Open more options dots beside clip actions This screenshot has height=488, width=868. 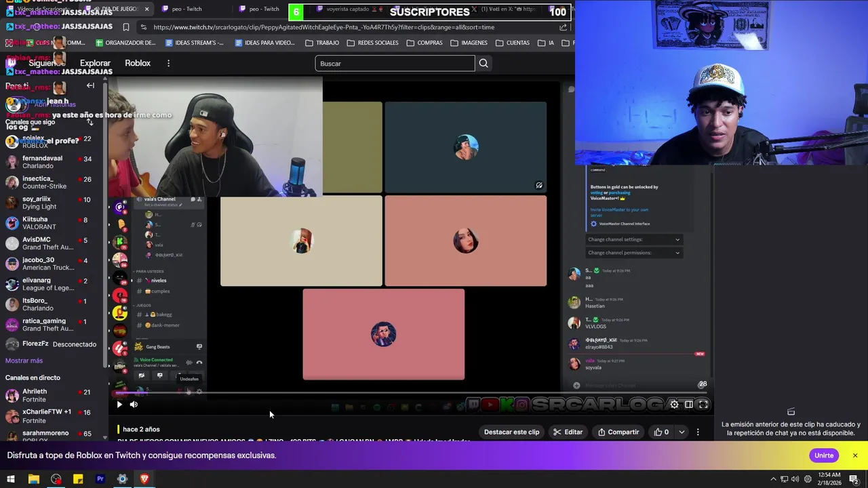click(x=698, y=432)
